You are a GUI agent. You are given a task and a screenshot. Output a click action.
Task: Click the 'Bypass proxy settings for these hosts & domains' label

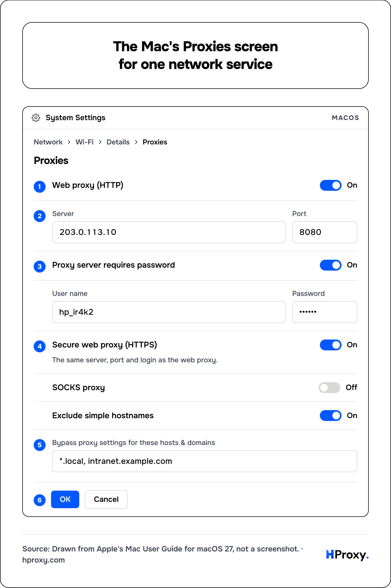coord(133,443)
